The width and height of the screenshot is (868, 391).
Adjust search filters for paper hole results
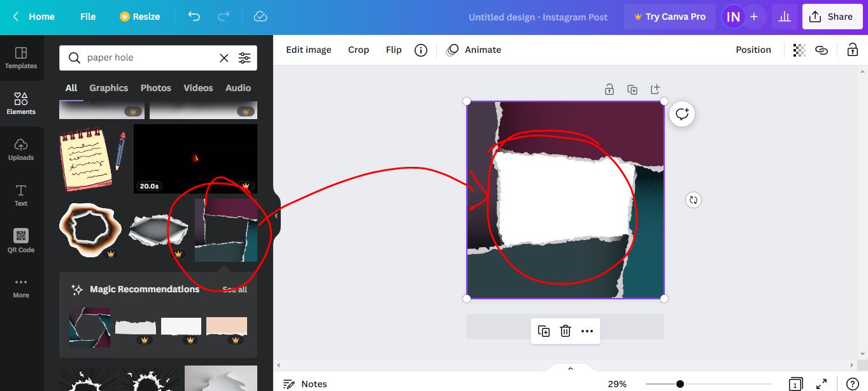pyautogui.click(x=245, y=57)
